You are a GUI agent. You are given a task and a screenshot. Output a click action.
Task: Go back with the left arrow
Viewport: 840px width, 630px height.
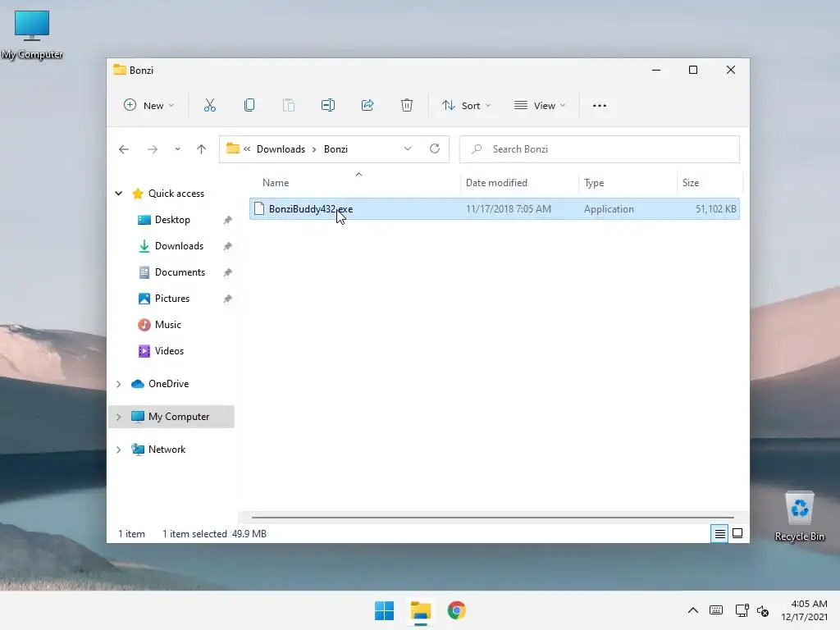tap(124, 149)
